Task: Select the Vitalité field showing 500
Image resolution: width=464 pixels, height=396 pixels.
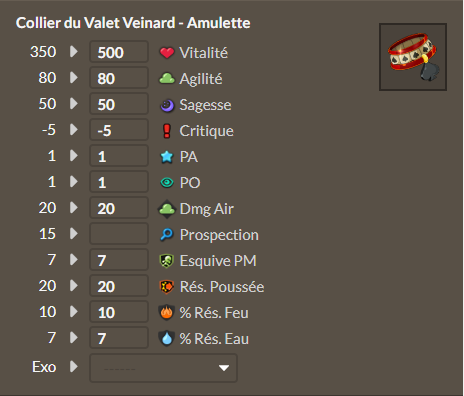Action: [119, 52]
